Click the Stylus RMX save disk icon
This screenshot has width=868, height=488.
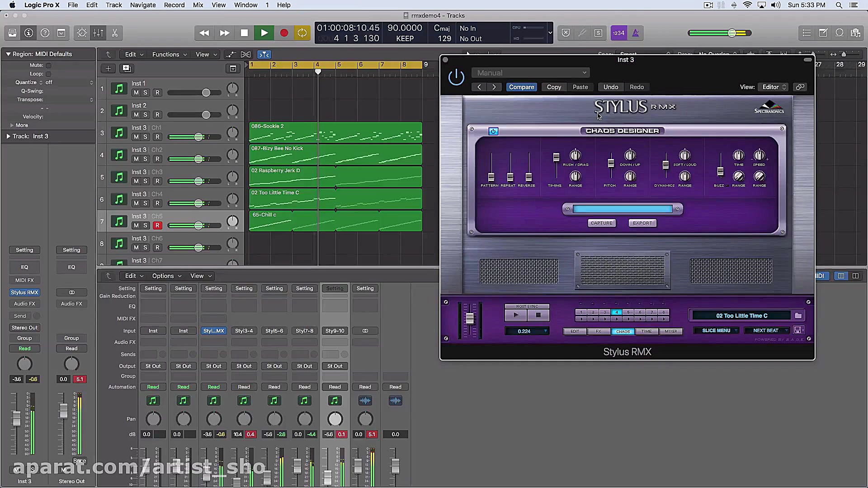tap(797, 331)
